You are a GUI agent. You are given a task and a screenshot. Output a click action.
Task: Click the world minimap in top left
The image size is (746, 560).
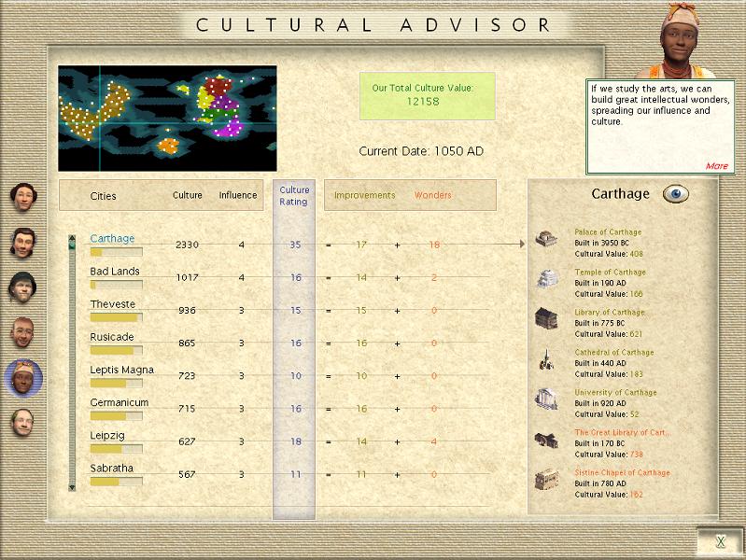[x=167, y=118]
